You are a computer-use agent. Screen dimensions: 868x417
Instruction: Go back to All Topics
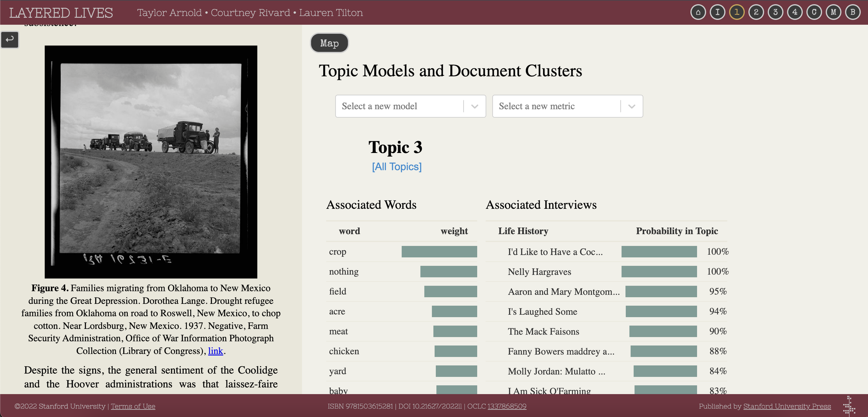click(x=397, y=167)
